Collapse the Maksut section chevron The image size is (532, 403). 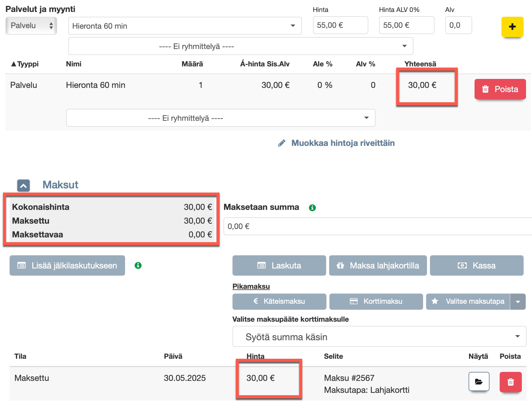coord(23,186)
